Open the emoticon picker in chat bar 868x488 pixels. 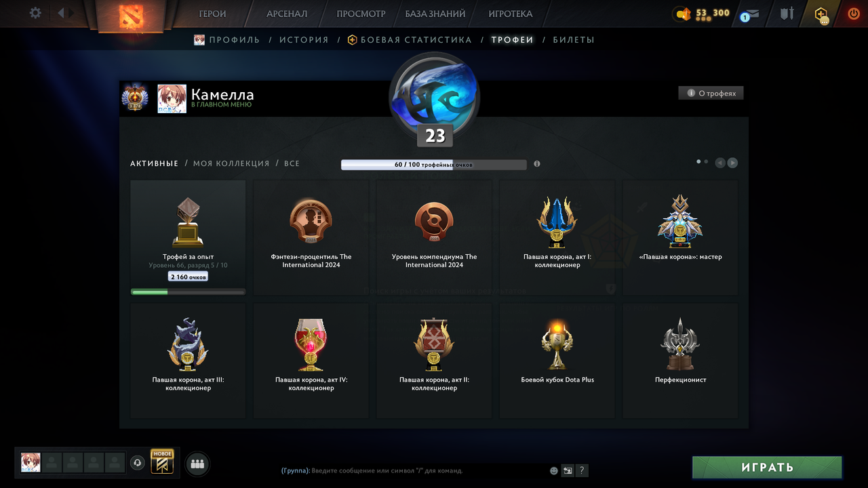(x=554, y=470)
